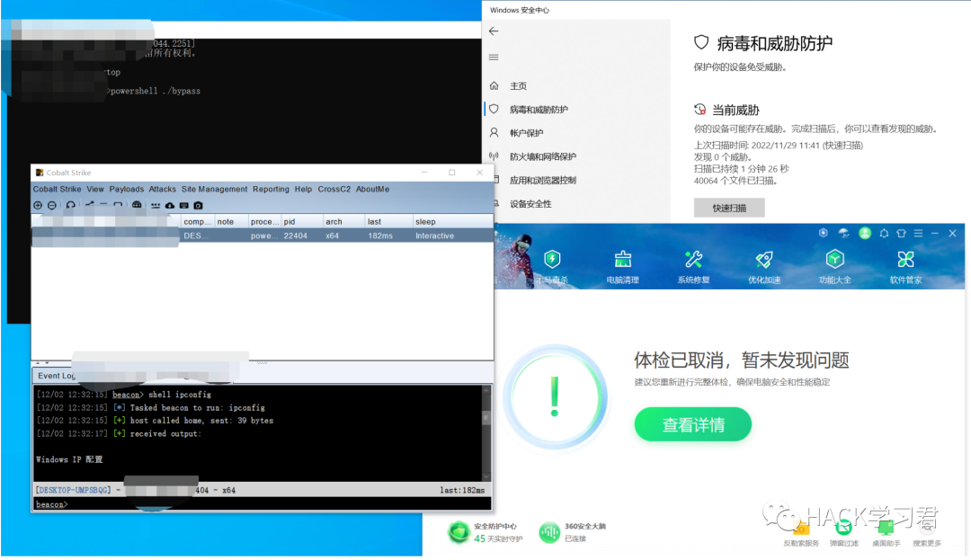Click the shirt skin icon in 360 title bar
This screenshot has width=971, height=560.
(x=901, y=234)
